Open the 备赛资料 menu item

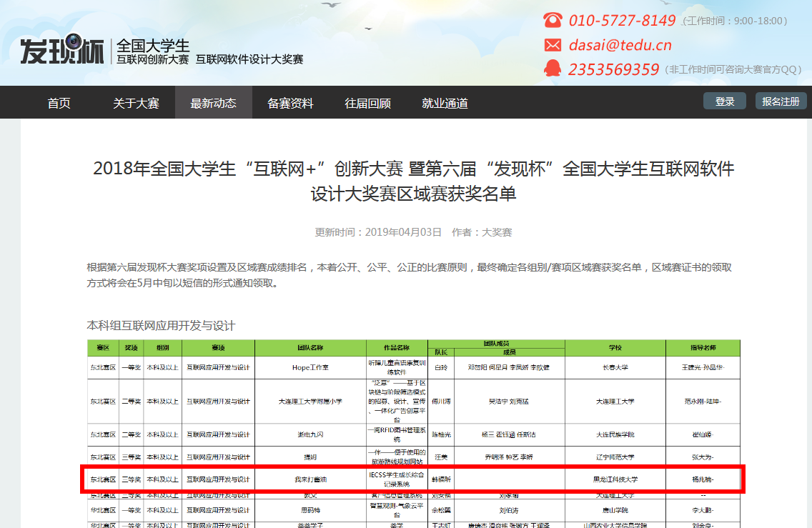click(x=290, y=103)
